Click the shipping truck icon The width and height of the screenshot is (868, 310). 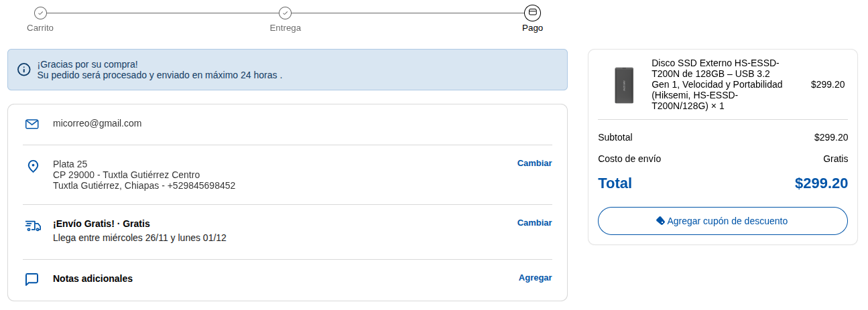33,226
